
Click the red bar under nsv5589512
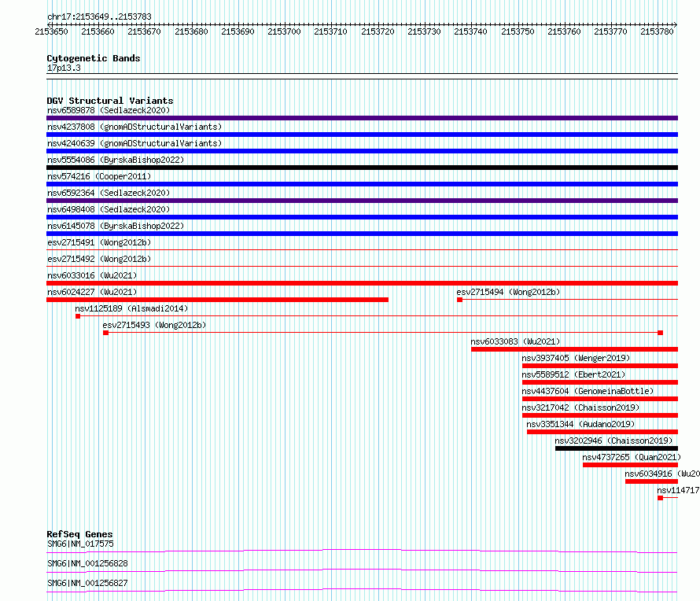(x=600, y=382)
